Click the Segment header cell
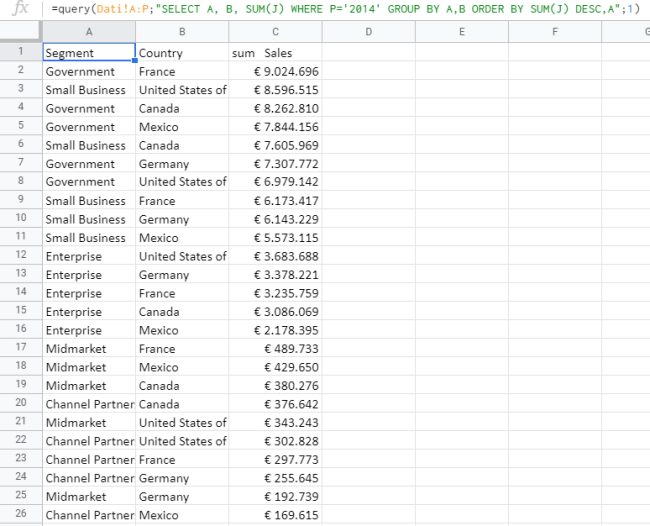The height and width of the screenshot is (526, 650). (x=88, y=53)
